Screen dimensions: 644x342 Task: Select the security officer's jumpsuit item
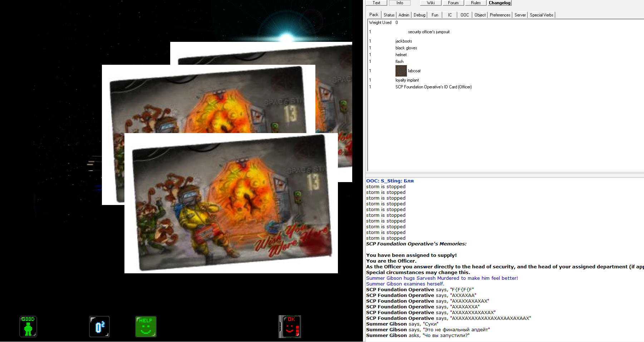click(429, 32)
